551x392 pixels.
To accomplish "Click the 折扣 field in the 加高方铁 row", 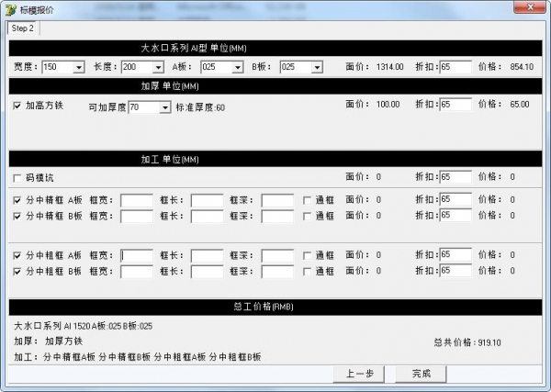I will (x=455, y=105).
